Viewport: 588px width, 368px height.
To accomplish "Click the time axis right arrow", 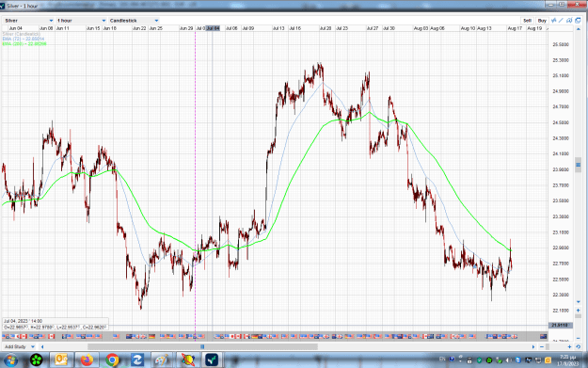I will click(533, 347).
